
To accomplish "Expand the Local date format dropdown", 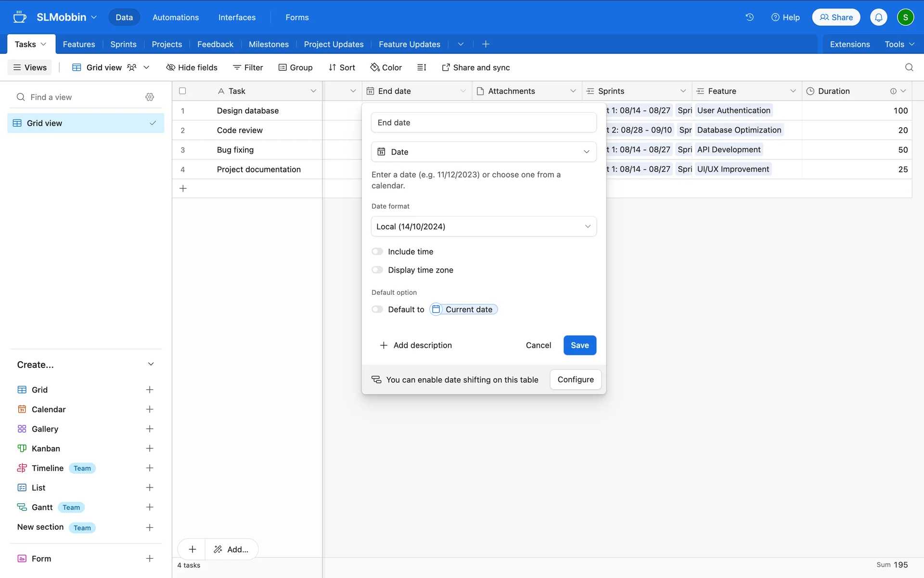I will (484, 226).
